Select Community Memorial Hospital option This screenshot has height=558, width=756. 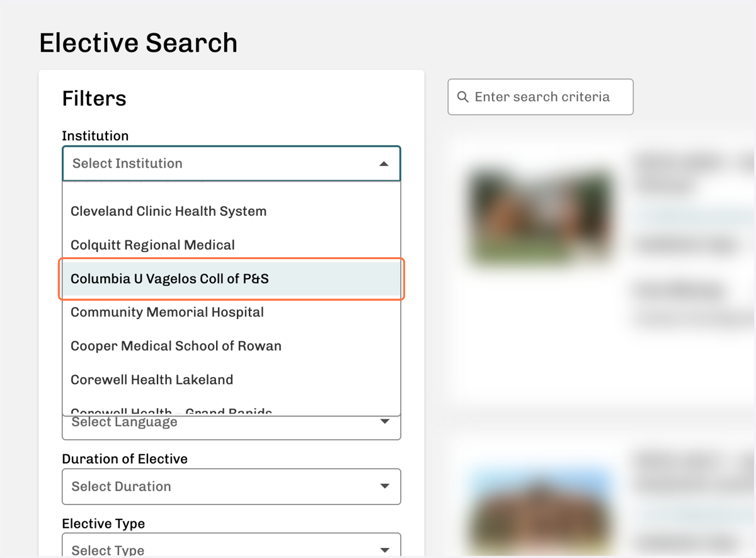coord(231,312)
